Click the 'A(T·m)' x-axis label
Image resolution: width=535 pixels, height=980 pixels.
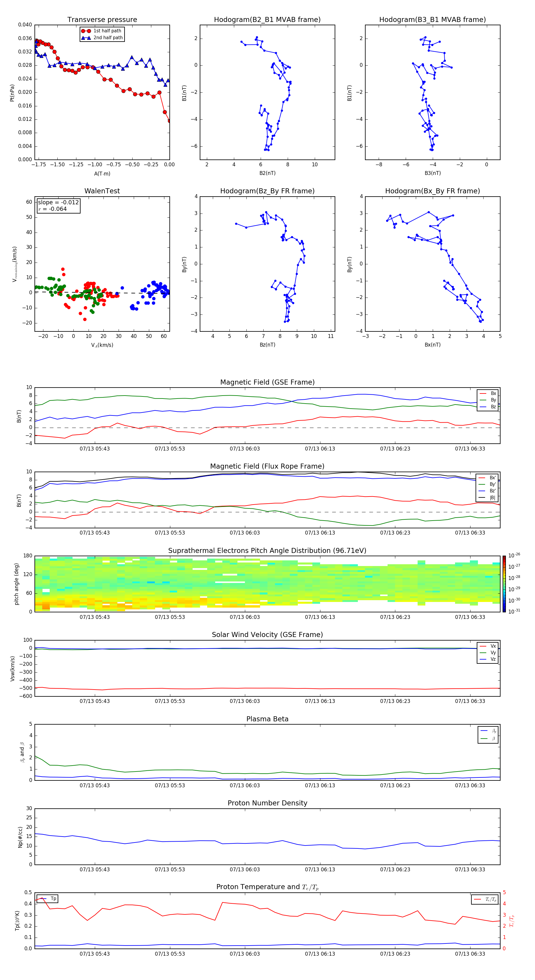(102, 174)
